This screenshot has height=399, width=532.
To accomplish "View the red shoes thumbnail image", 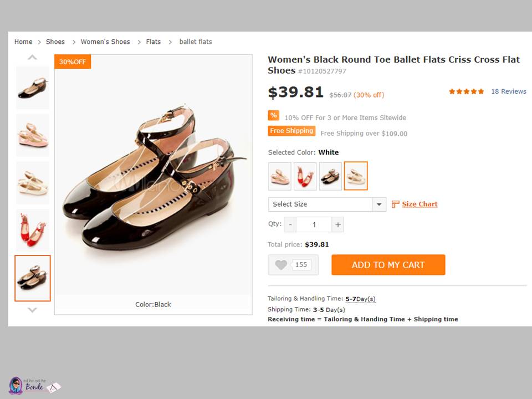I will (x=33, y=230).
